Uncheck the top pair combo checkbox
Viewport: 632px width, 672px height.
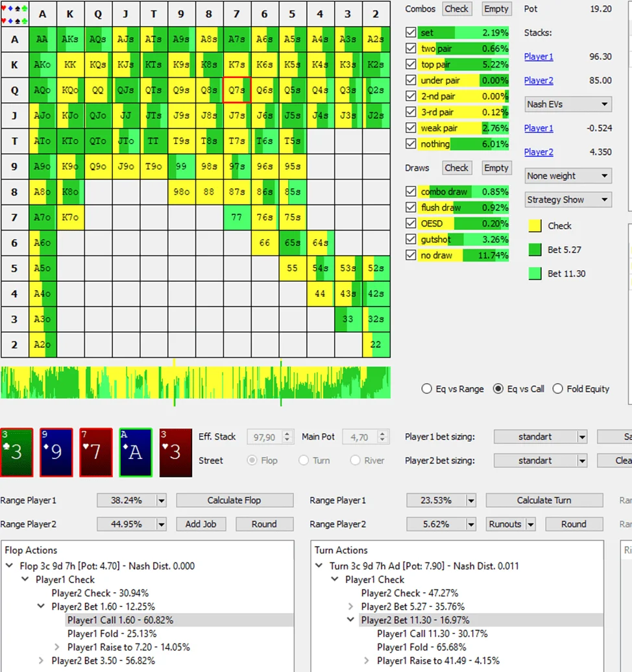coord(410,64)
